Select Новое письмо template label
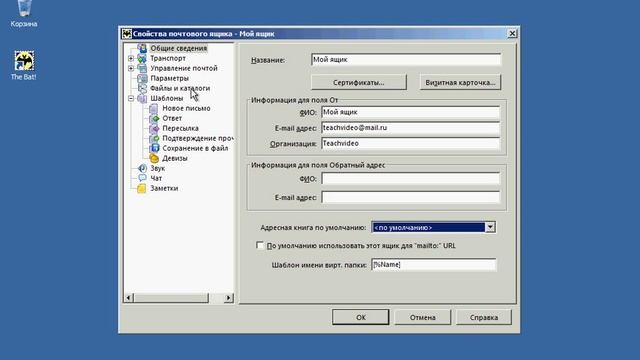Screen dimensions: 640x360 pos(186,108)
